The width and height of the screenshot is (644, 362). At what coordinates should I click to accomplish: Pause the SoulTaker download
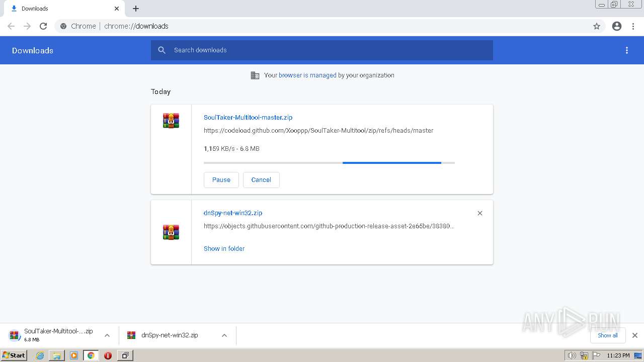coord(221,180)
